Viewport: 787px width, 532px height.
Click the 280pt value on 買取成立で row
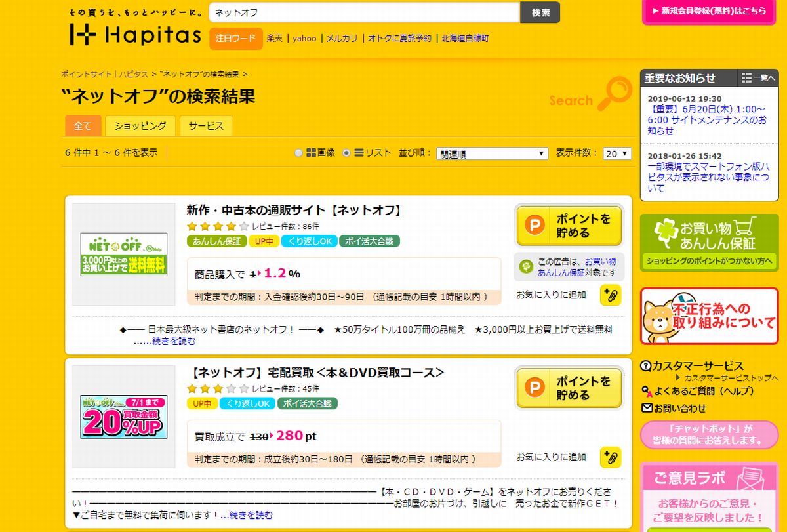[296, 436]
